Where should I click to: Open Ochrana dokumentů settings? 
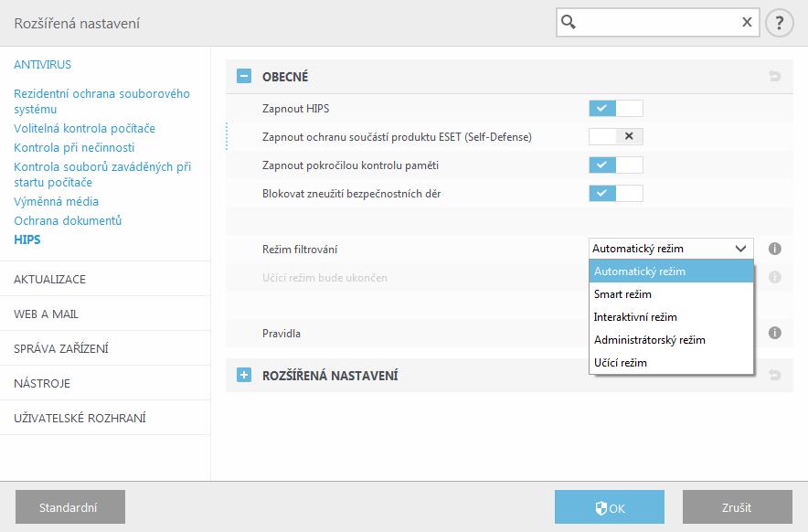pos(68,220)
